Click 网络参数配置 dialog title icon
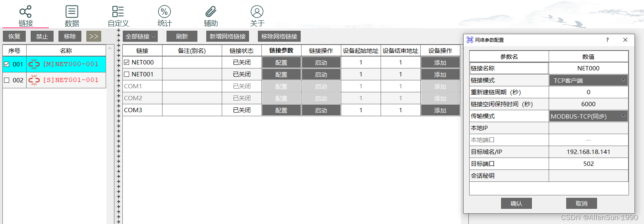644x224 pixels. point(470,40)
